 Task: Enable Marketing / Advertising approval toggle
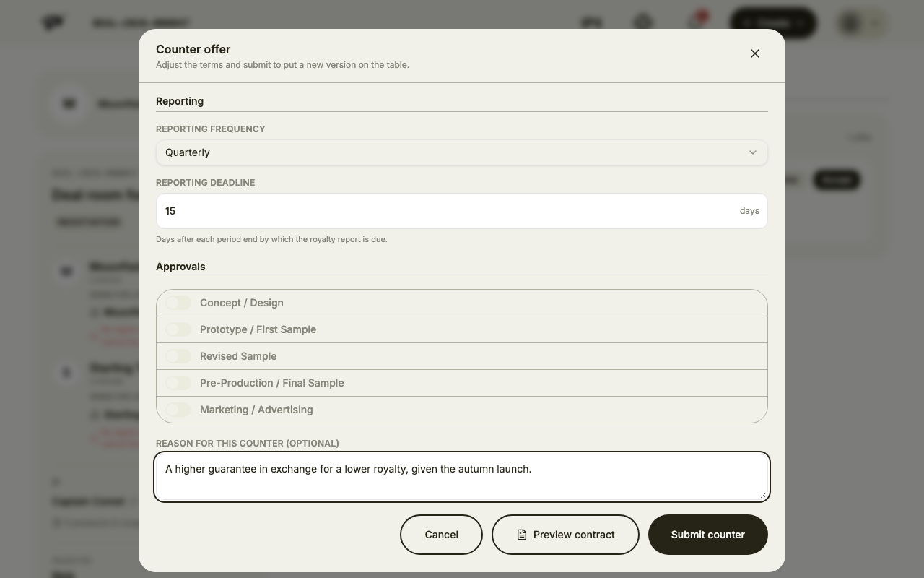pos(178,410)
